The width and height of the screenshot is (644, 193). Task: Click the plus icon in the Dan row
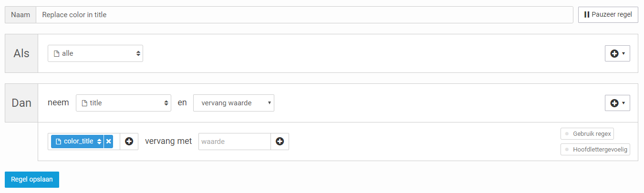[x=614, y=102]
